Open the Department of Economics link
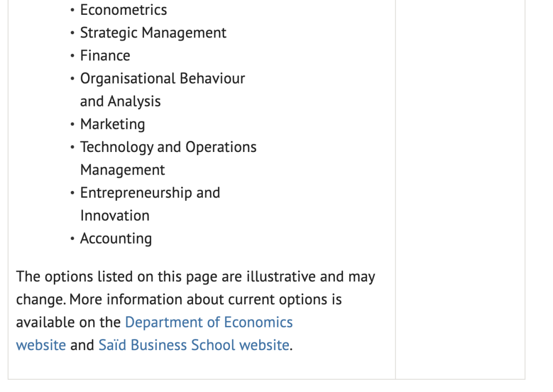The image size is (553, 392). (208, 322)
